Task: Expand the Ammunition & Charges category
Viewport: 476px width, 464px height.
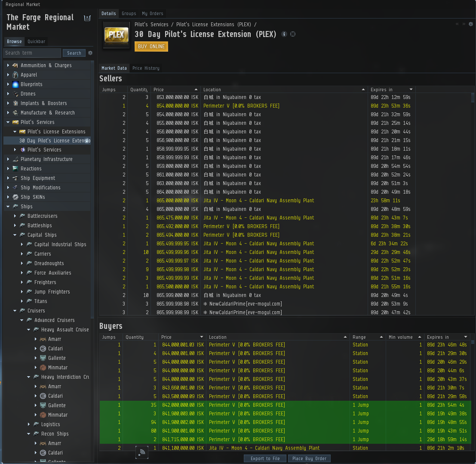Action: (x=8, y=65)
